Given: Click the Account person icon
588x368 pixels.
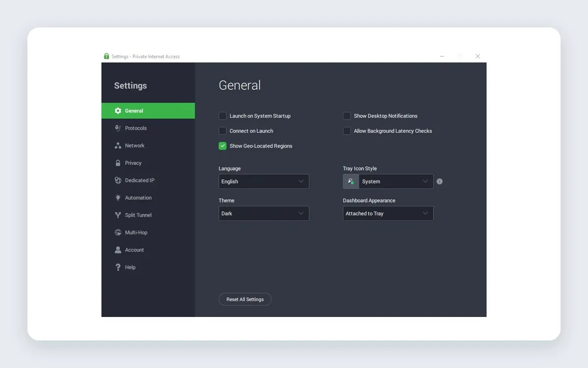Looking at the screenshot, I should click(x=118, y=250).
